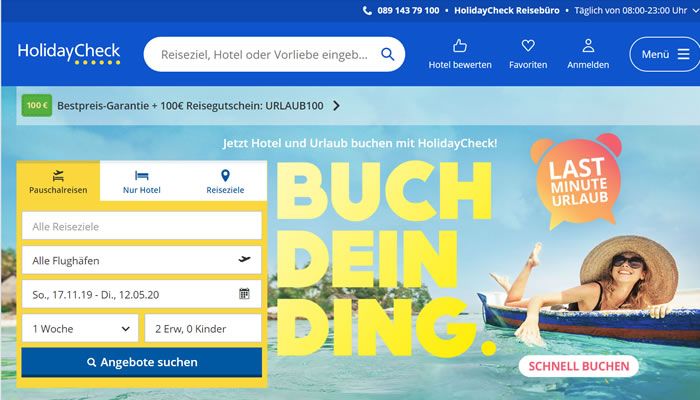The height and width of the screenshot is (400, 700).
Task: Click the Alle Reiseziele input field
Action: point(142,226)
